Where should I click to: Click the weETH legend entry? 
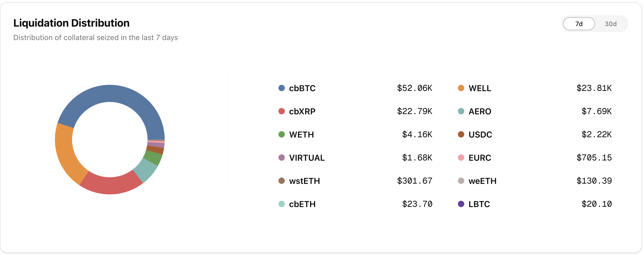(482, 181)
